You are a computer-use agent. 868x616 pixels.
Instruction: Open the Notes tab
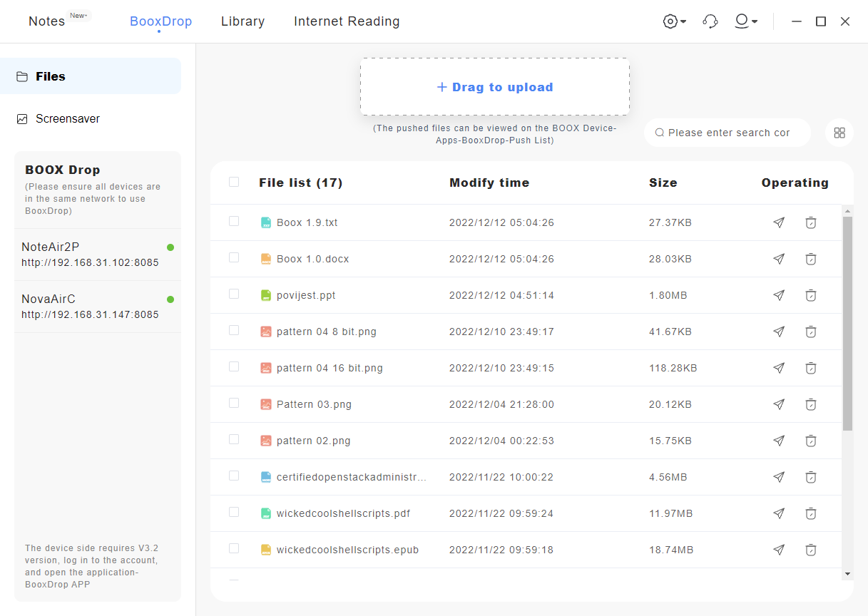47,21
